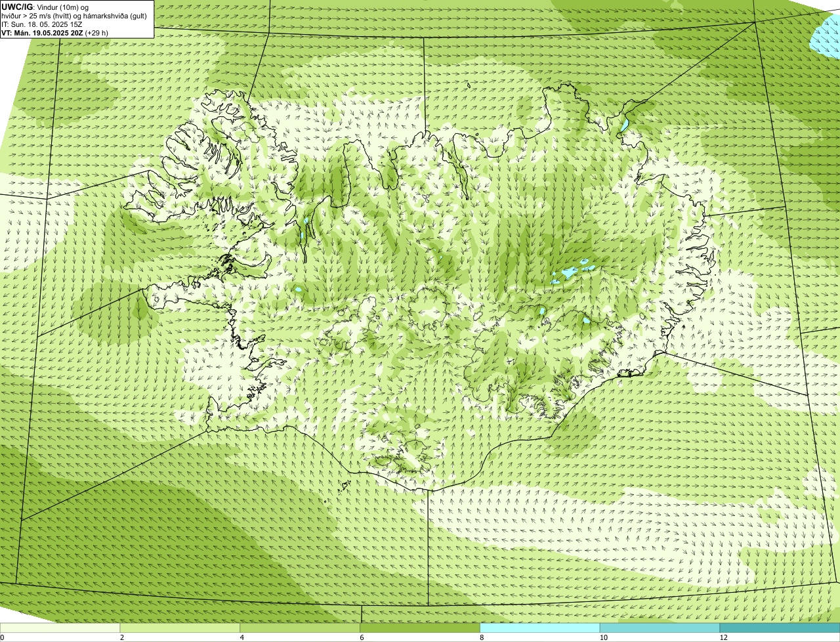
Task: Click the '12' tick label under color bar
Action: (x=723, y=637)
